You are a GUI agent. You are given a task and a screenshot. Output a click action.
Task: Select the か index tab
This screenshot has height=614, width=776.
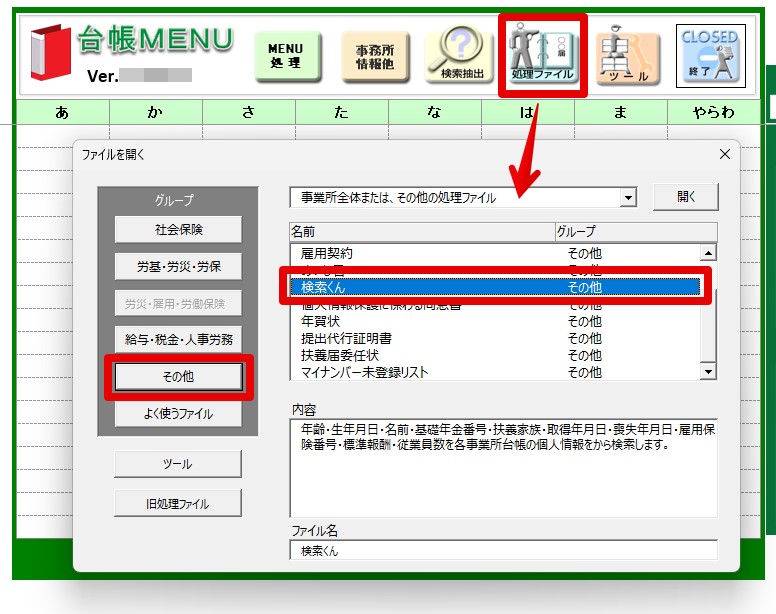click(155, 113)
